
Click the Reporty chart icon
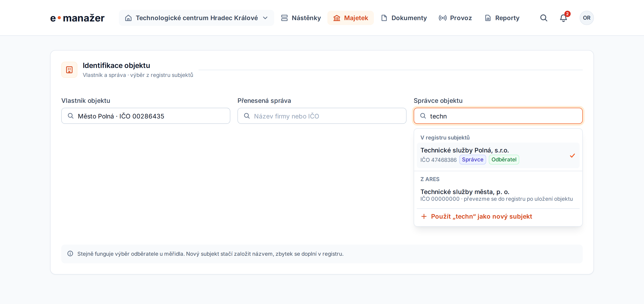[488, 18]
